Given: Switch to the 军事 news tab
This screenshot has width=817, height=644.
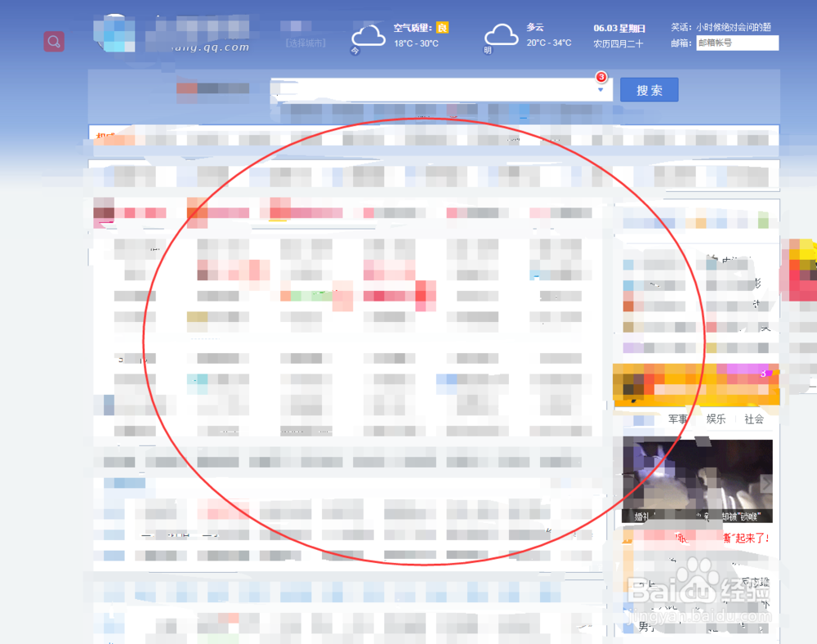Looking at the screenshot, I should (677, 419).
